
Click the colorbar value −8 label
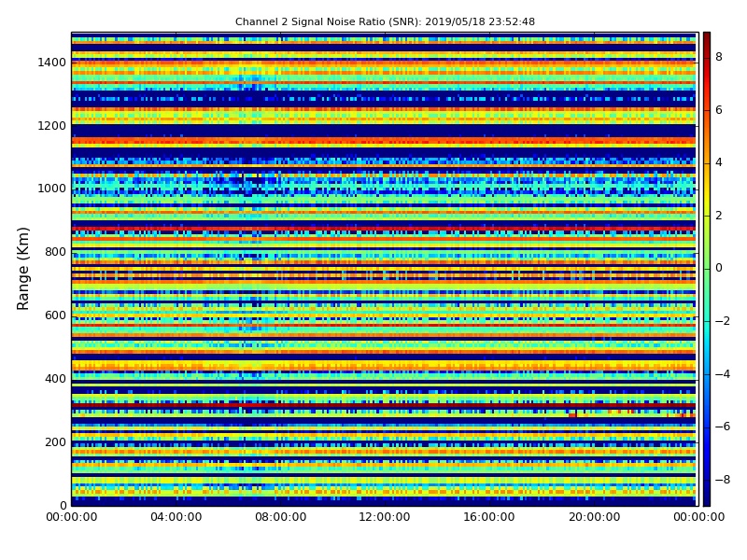click(723, 480)
